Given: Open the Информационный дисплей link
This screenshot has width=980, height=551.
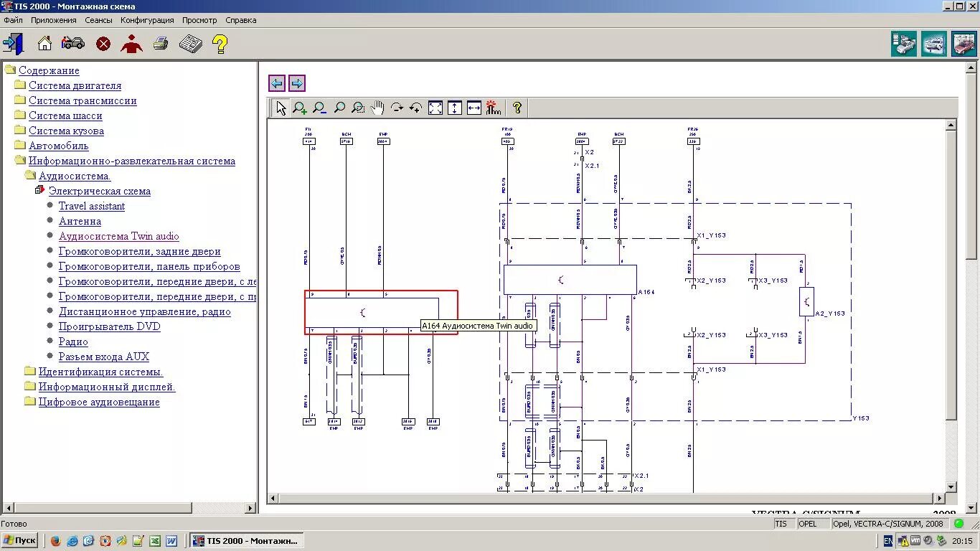Looking at the screenshot, I should (107, 387).
